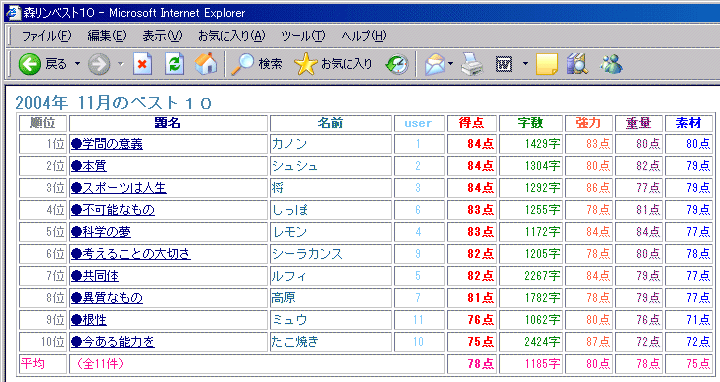The image size is (720, 382).
Task: Click the Mail envelope icon
Action: coord(434,64)
